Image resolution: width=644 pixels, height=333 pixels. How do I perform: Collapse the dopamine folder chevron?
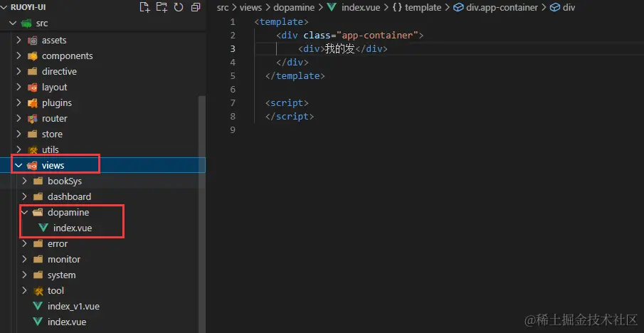(25, 212)
